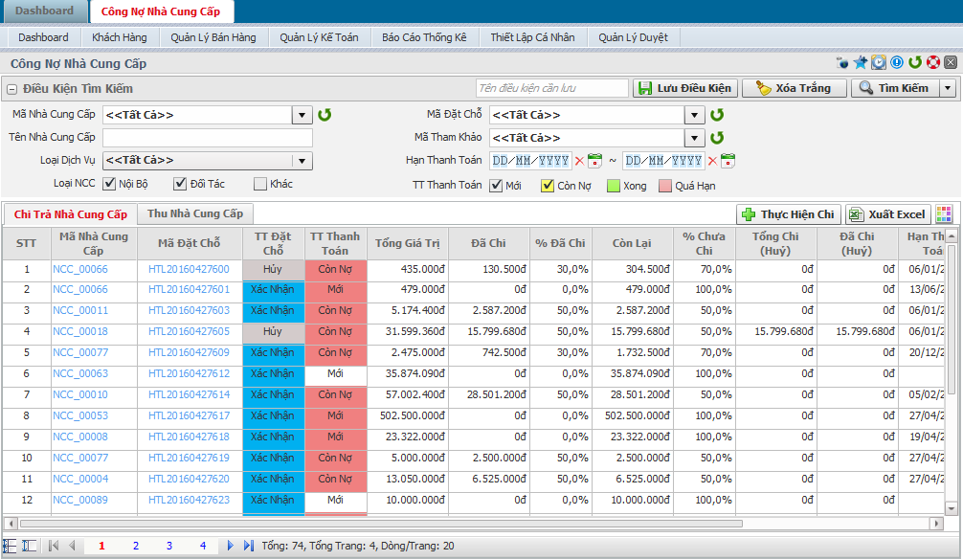Open calendar picker for Hạn Thanh Toán start date

tap(594, 161)
